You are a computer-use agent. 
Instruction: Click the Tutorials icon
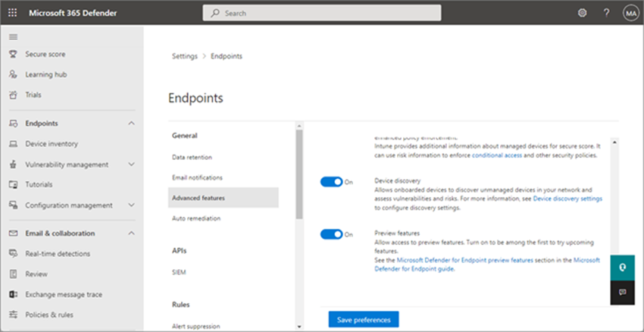coord(13,184)
